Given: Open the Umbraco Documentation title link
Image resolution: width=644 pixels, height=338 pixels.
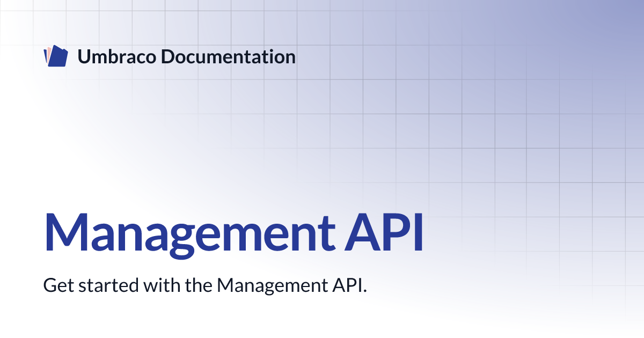Looking at the screenshot, I should (186, 57).
